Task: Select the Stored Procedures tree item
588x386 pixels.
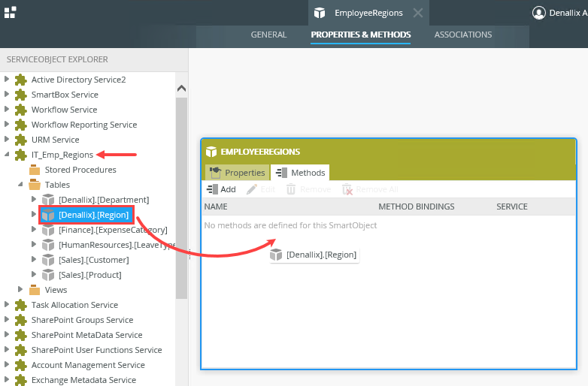Action: [x=80, y=170]
